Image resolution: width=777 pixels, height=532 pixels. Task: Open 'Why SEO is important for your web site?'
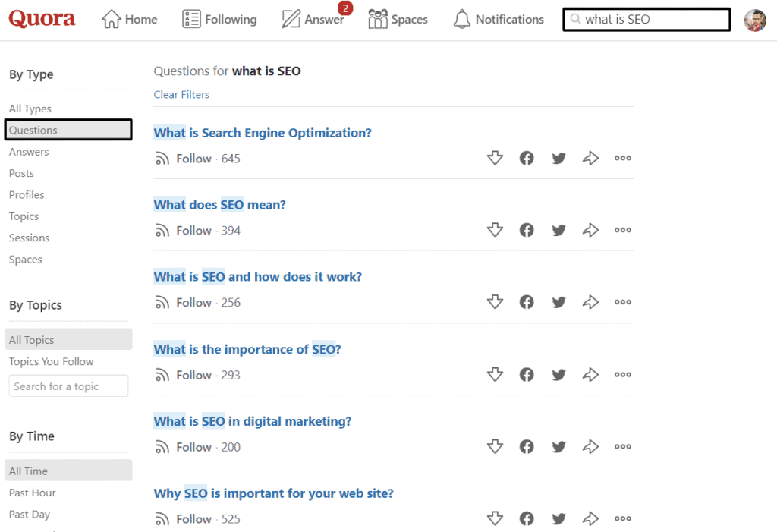click(273, 493)
